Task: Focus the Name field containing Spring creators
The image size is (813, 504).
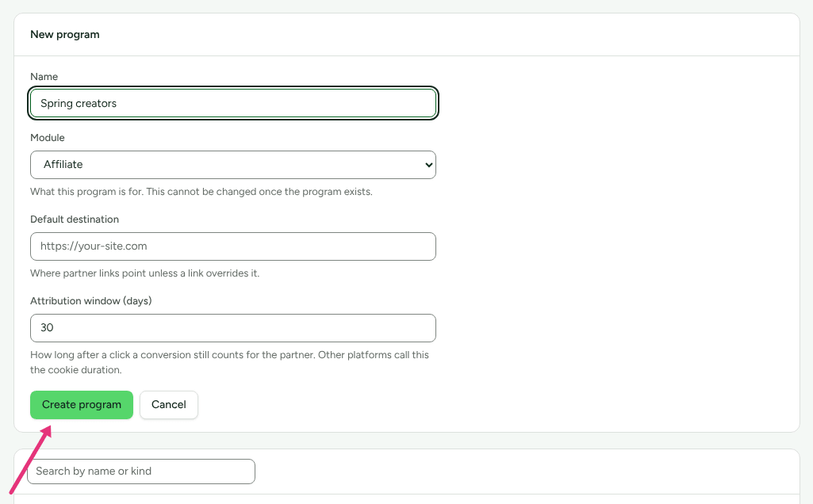Action: tap(233, 103)
